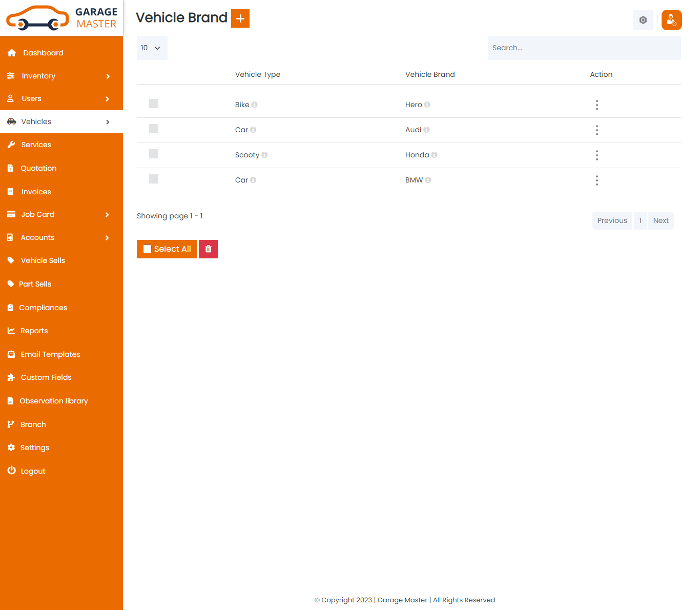Expand the Vehicles submenu
Viewport: 700px width, 610px height.
click(x=108, y=122)
